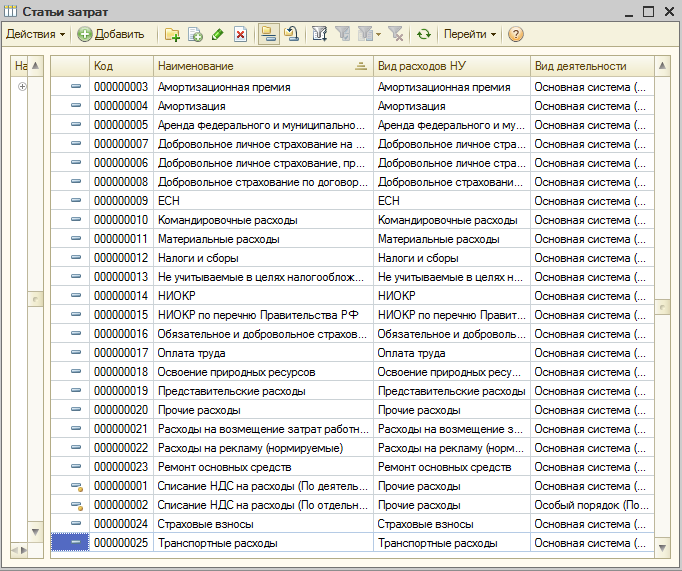Viewport: 682px width, 571px height.
Task: Click the Добавить button
Action: coord(111,34)
